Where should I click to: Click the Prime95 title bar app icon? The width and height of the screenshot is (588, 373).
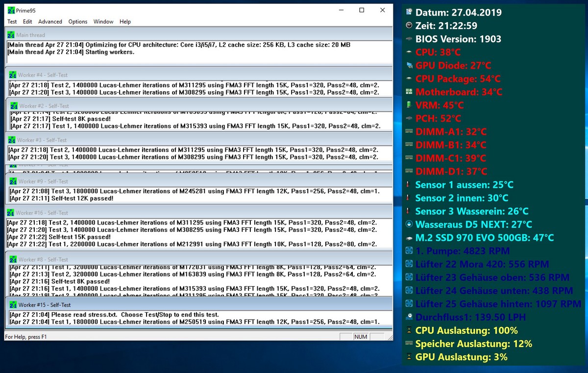11,10
